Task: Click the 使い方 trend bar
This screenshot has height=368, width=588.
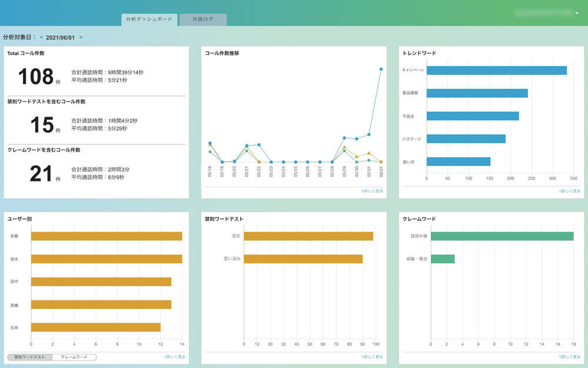Action: coord(459,161)
